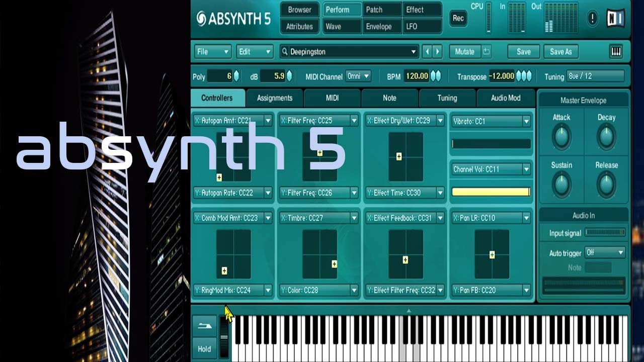Image resolution: width=644 pixels, height=362 pixels.
Task: Click the Save button
Action: [523, 51]
